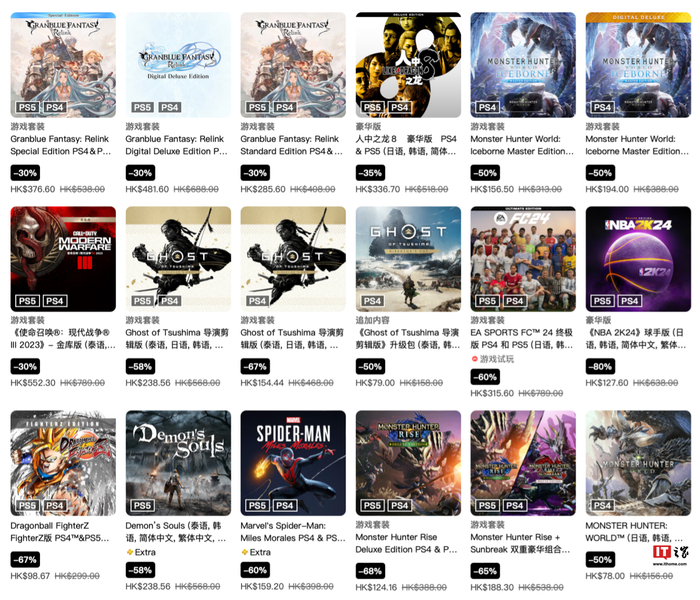Image resolution: width=700 pixels, height=600 pixels.
Task: Click the -80% discount badge on NBA 2K24
Action: click(600, 367)
